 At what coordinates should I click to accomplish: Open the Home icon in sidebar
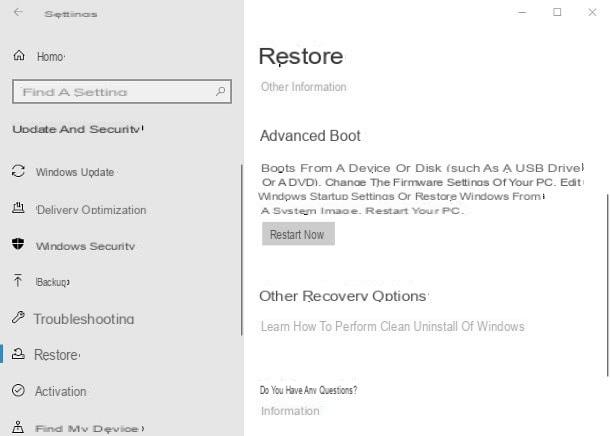(19, 56)
